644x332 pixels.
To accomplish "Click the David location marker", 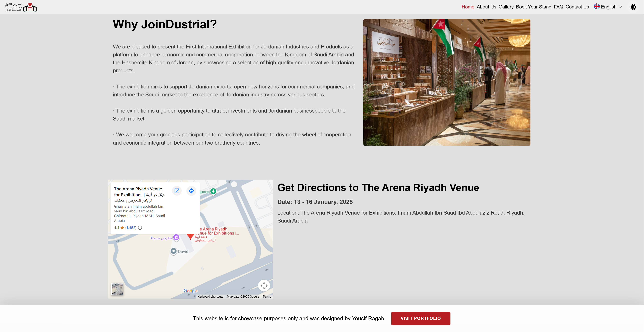I will pyautogui.click(x=174, y=251).
